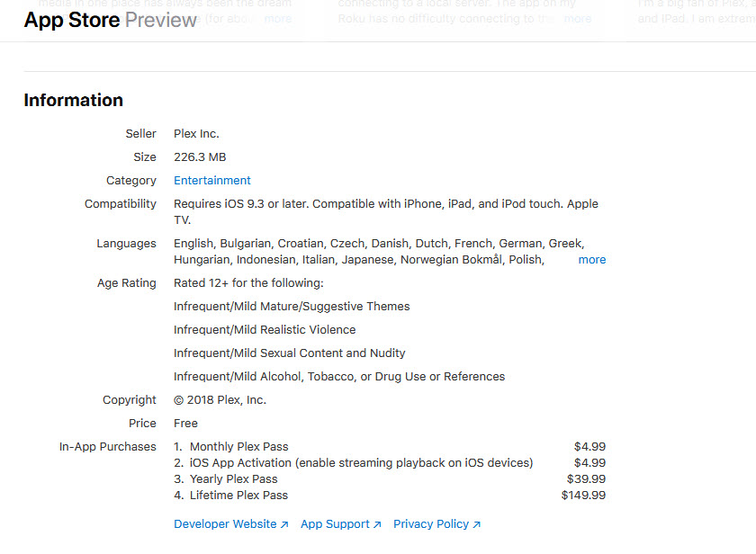Click the seller name Plex Inc.
This screenshot has width=756, height=554.
coord(196,134)
